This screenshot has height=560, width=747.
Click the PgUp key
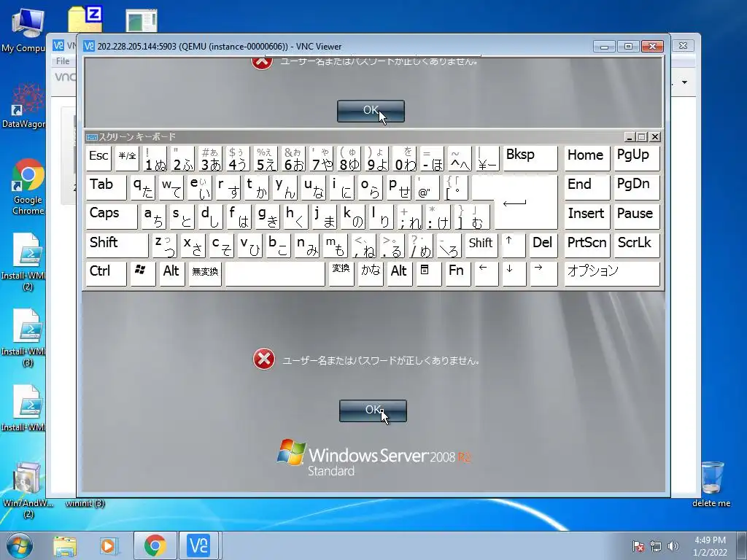636,158
